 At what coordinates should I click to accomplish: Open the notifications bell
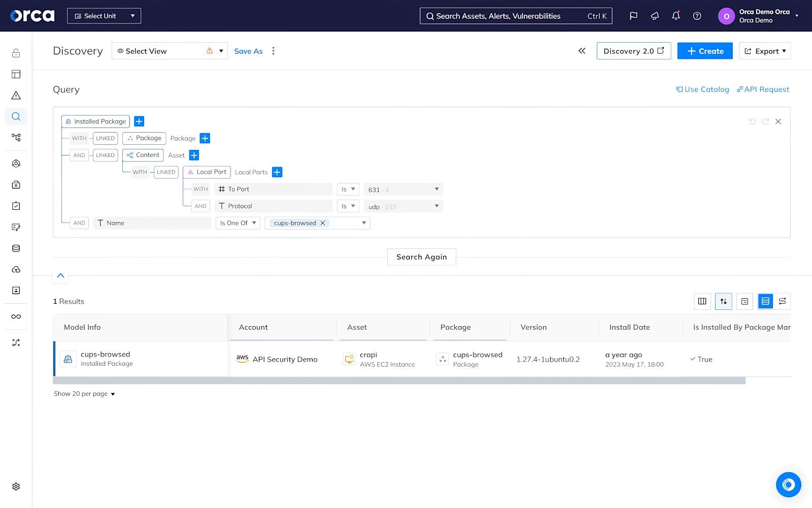tap(676, 16)
